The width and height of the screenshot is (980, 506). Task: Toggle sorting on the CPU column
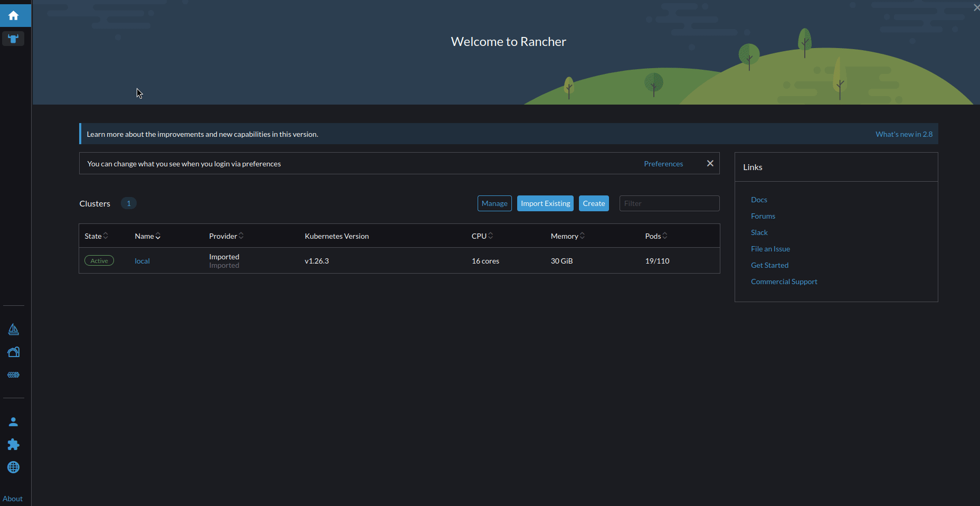point(481,236)
